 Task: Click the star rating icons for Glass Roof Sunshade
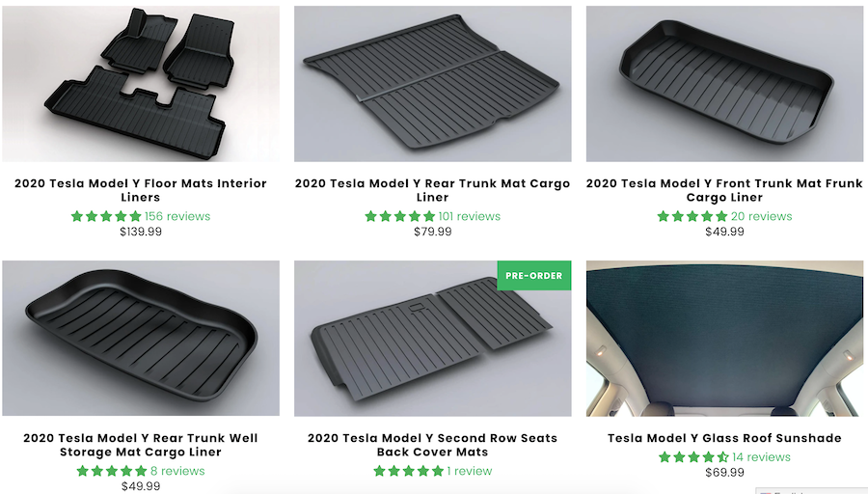click(x=693, y=457)
